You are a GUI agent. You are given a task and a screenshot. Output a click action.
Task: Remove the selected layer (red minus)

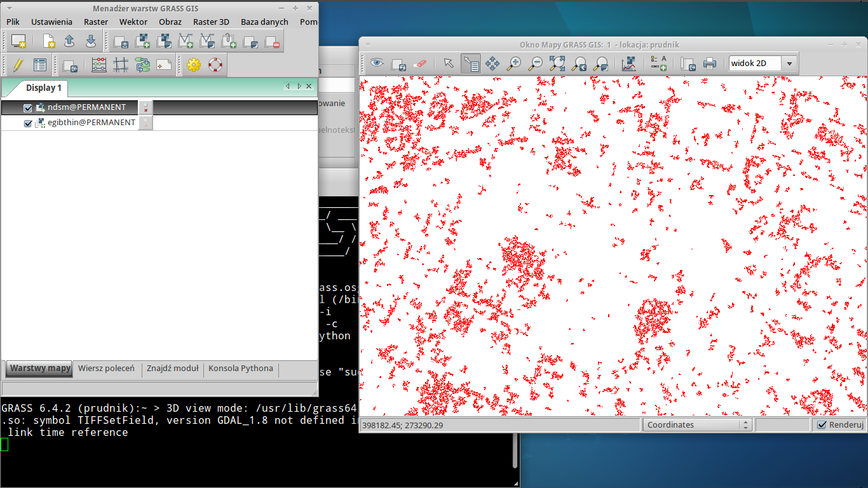273,41
